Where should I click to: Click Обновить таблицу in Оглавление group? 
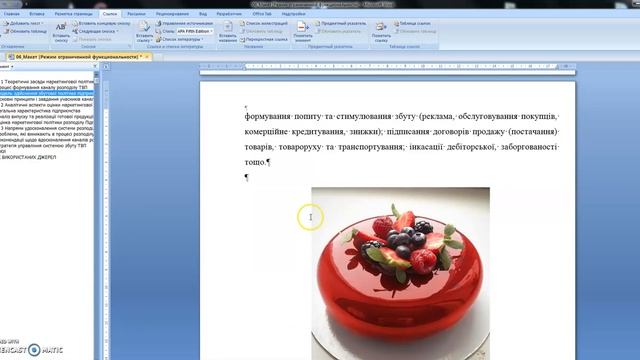pyautogui.click(x=25, y=31)
